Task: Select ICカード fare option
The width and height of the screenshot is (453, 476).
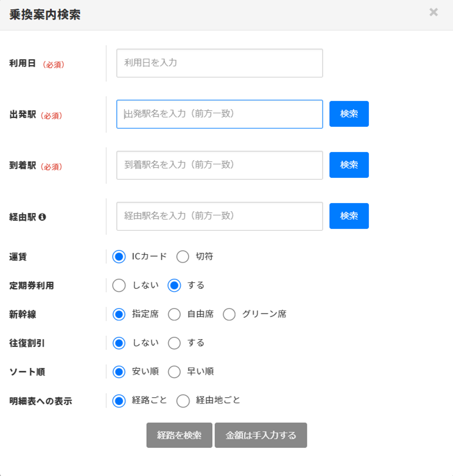Action: point(119,256)
